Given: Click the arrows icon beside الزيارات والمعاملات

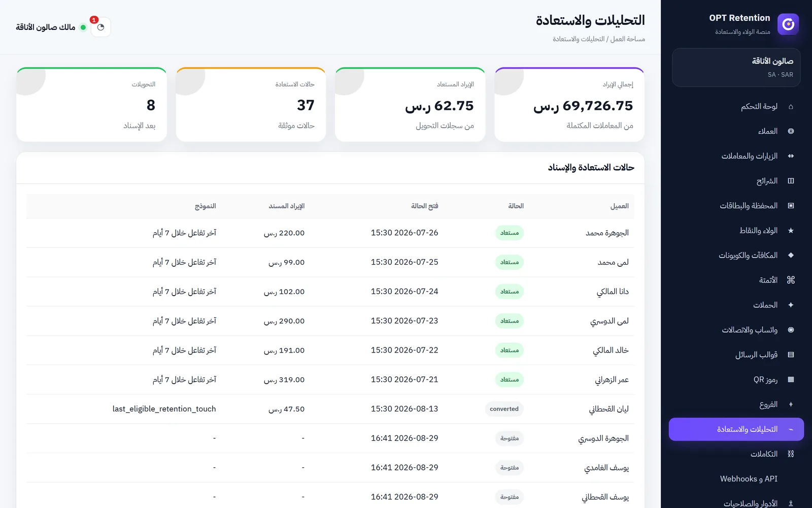Looking at the screenshot, I should pos(791,156).
